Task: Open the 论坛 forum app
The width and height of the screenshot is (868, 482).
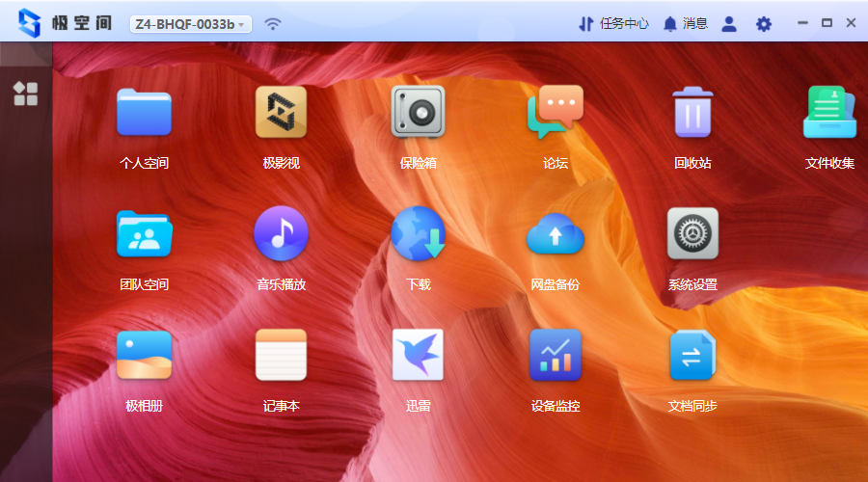Action: [556, 113]
